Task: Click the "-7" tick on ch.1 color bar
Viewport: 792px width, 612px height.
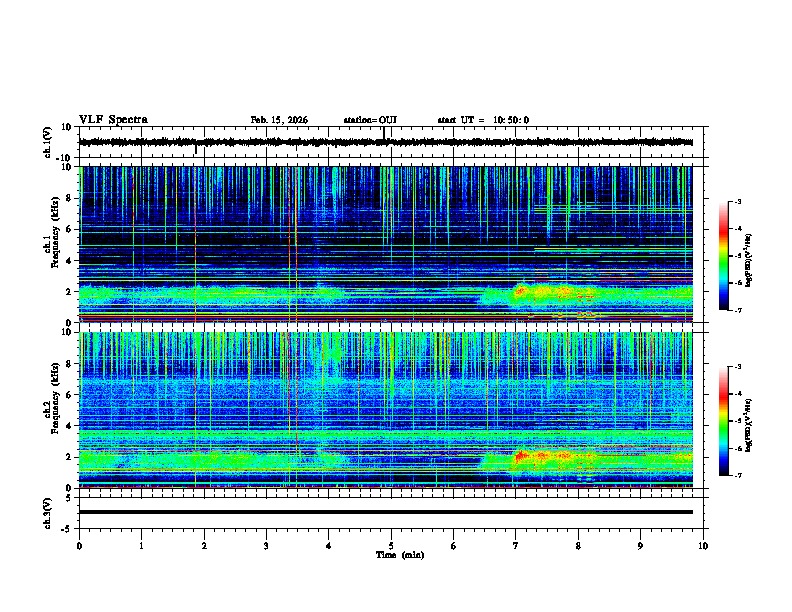Action: [737, 310]
